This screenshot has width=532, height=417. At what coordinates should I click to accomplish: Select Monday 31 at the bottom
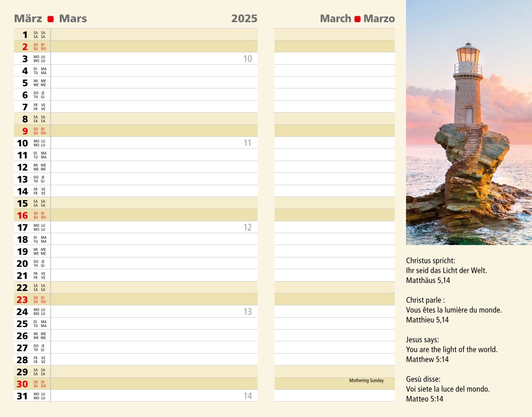tap(23, 396)
